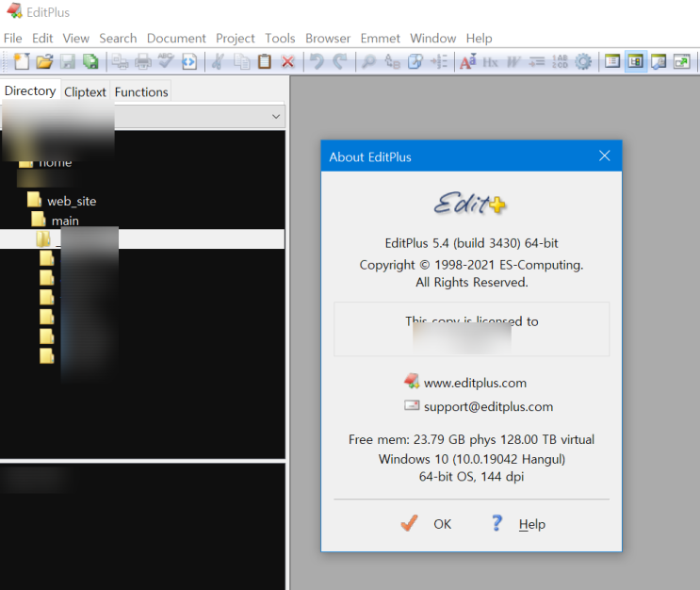Click the Find magnifier icon
The image size is (700, 590).
tap(368, 61)
